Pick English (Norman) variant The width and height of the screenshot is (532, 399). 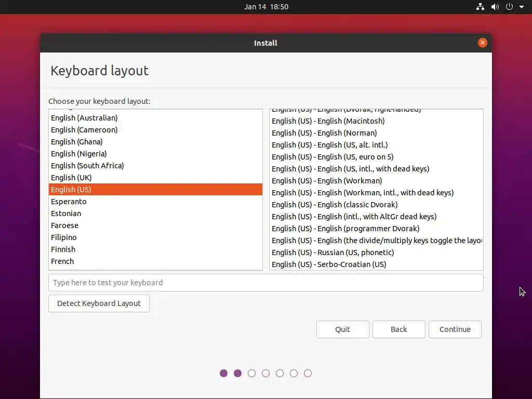point(376,133)
